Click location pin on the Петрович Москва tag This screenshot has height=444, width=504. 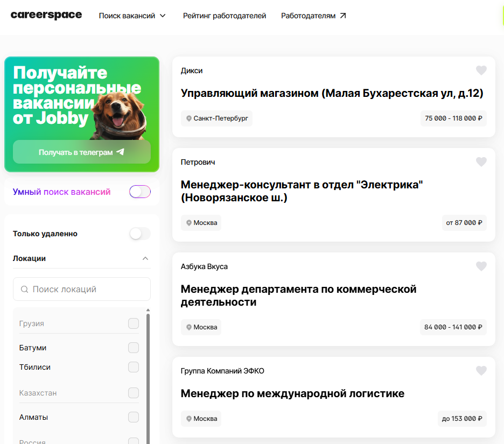pos(189,223)
